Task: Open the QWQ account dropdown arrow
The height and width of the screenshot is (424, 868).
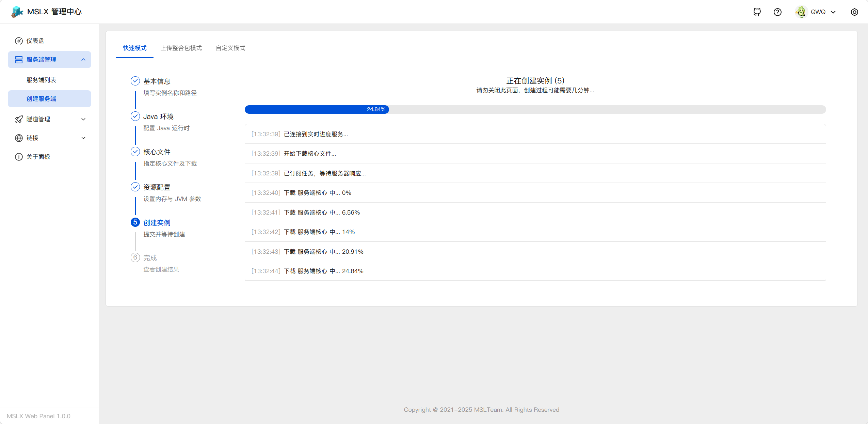Action: (x=833, y=12)
